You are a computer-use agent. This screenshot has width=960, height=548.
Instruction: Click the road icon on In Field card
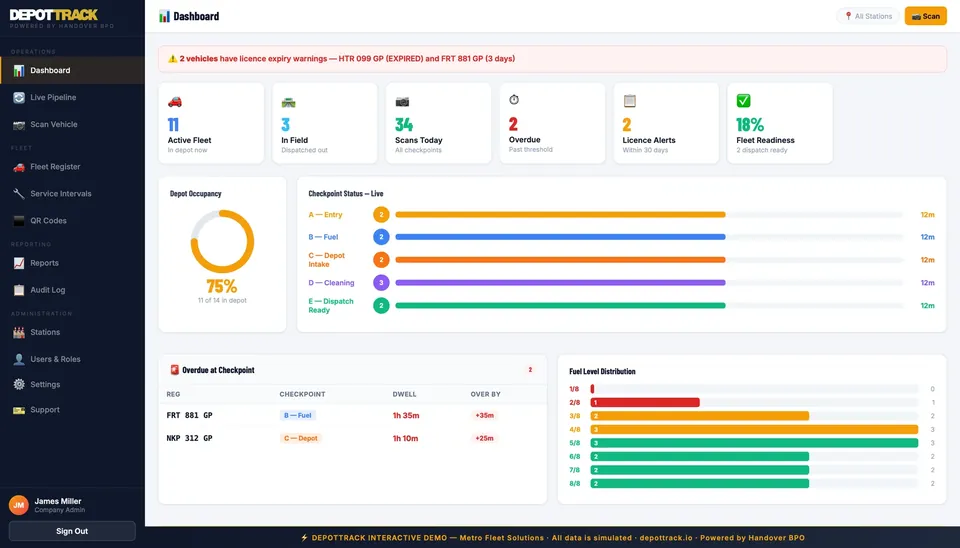pos(288,102)
